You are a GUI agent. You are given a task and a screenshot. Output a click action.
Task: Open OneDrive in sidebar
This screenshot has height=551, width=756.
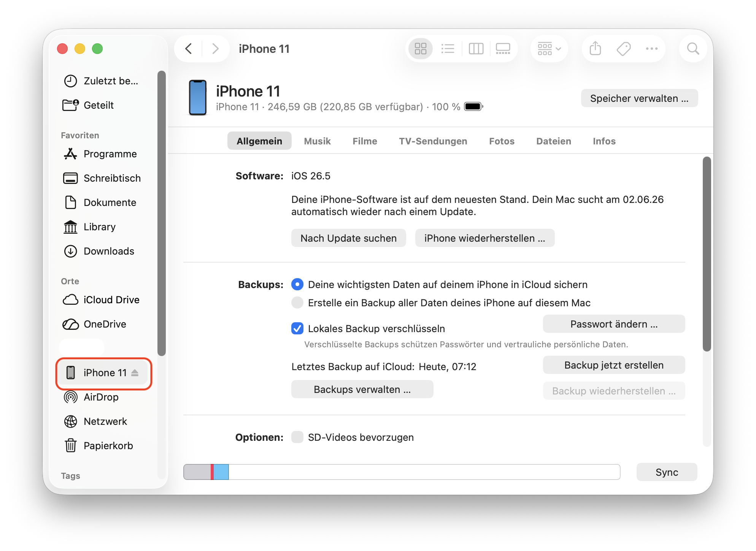click(x=101, y=324)
